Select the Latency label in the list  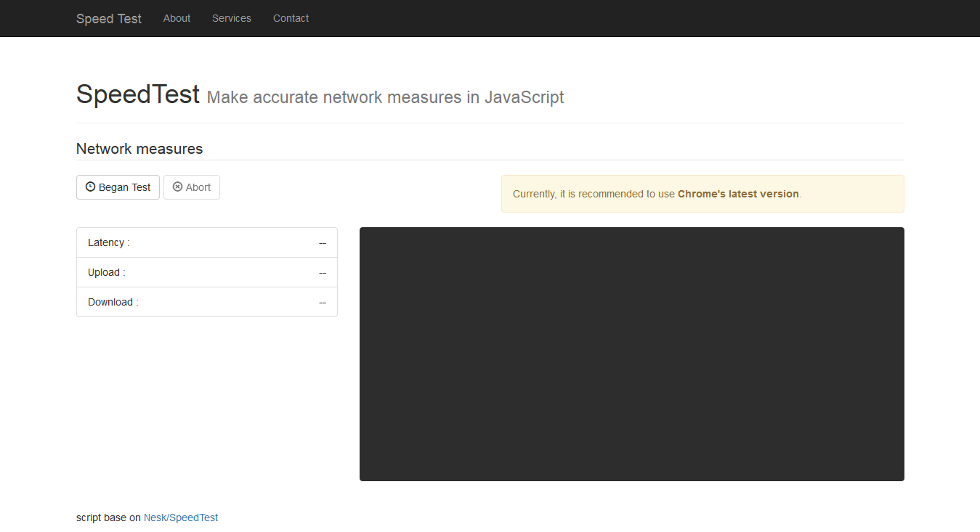pos(109,242)
